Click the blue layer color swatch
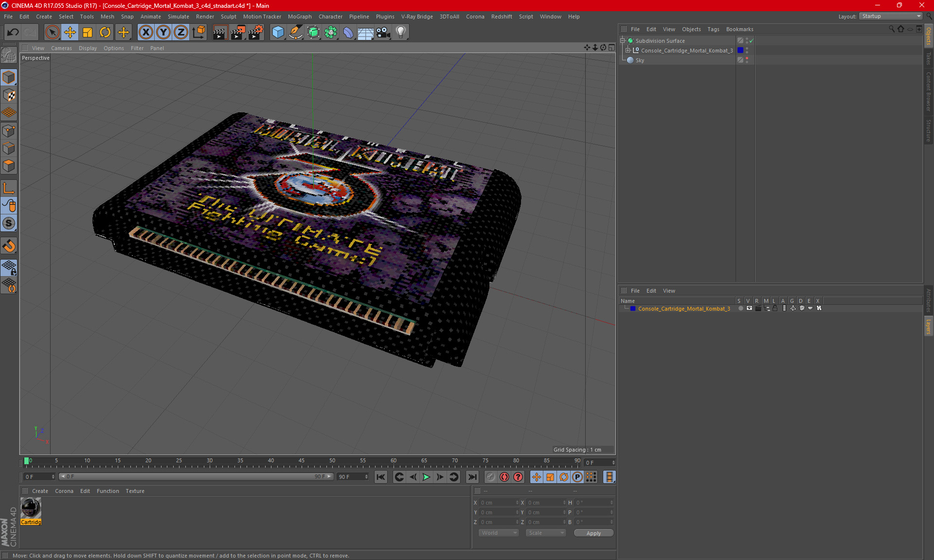The image size is (934, 560). 633,308
